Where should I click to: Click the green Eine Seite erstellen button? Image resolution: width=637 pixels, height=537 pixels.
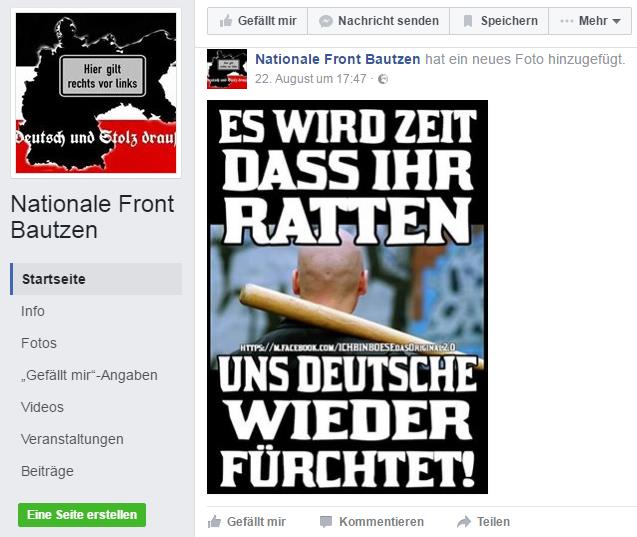(x=82, y=515)
